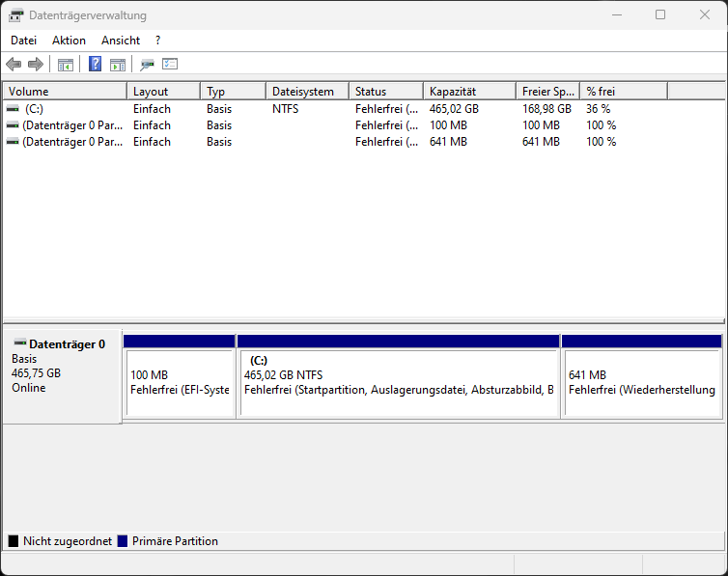Screen dimensions: 728x576
Task: Sort by the Status column header
Action: point(386,92)
